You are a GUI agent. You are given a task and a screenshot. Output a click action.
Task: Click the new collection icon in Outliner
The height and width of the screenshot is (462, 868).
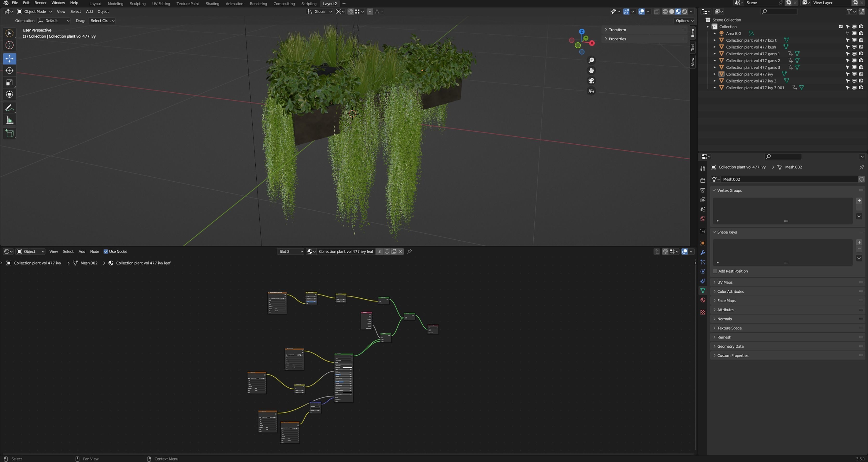[862, 12]
